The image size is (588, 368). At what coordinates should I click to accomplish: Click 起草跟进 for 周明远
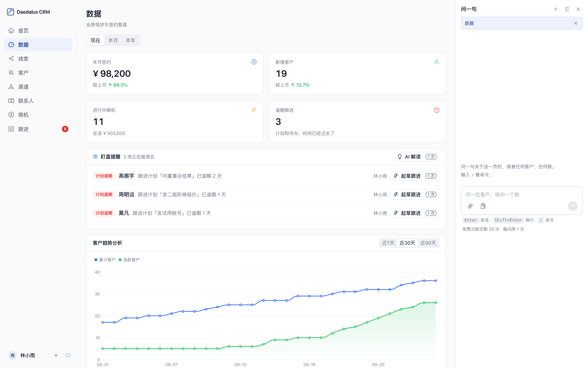click(x=415, y=195)
